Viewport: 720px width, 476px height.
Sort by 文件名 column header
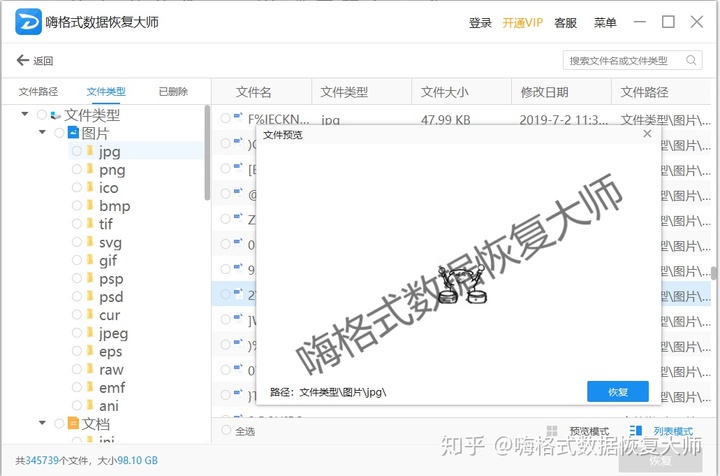[x=253, y=92]
